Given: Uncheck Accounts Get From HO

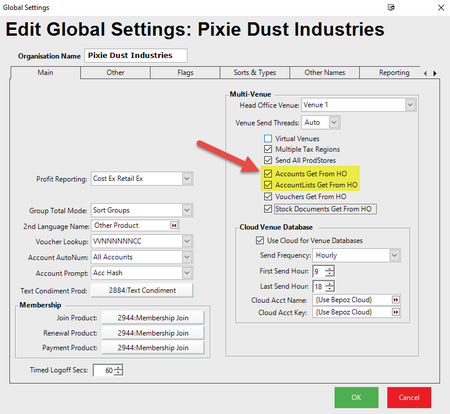Looking at the screenshot, I should (268, 174).
